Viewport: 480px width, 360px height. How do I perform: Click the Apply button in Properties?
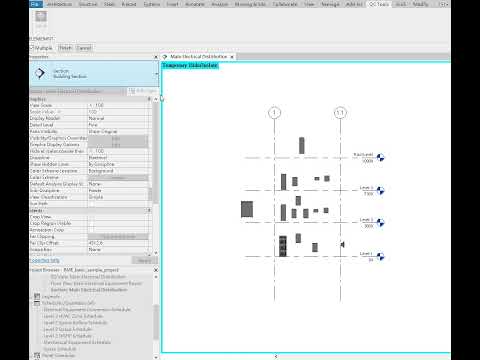[144, 260]
